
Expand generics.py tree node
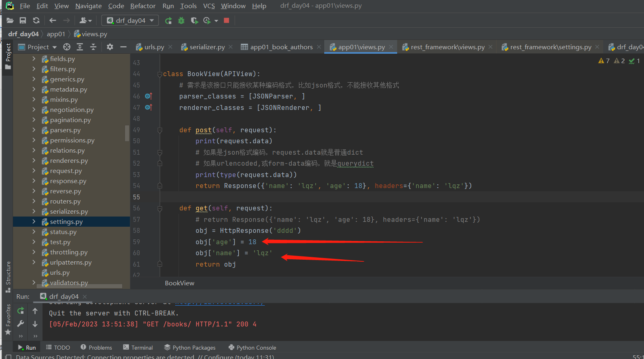[34, 79]
